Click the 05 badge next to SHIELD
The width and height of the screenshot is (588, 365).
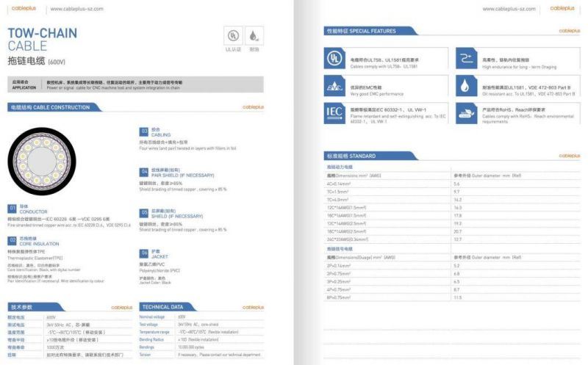pyautogui.click(x=144, y=213)
